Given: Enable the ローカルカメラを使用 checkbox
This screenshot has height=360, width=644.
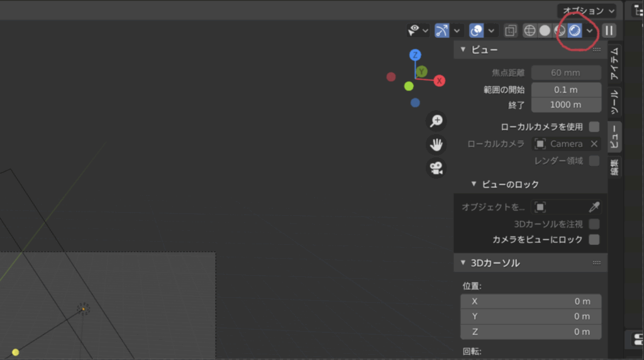Looking at the screenshot, I should tap(594, 127).
